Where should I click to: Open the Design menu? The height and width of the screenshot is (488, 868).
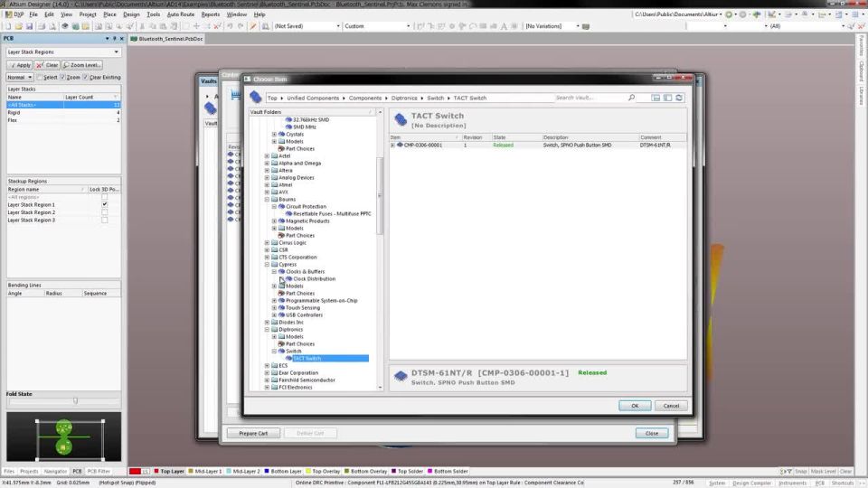pyautogui.click(x=131, y=14)
